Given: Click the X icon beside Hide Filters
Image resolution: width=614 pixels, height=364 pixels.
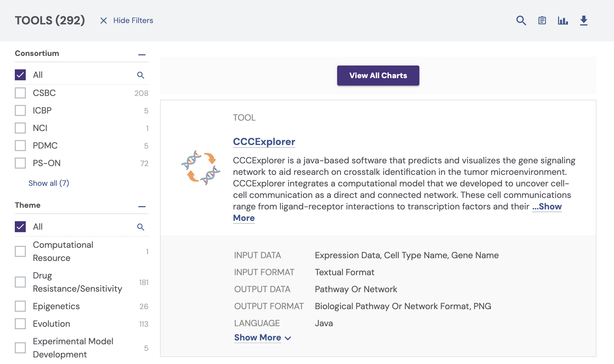Looking at the screenshot, I should (103, 21).
